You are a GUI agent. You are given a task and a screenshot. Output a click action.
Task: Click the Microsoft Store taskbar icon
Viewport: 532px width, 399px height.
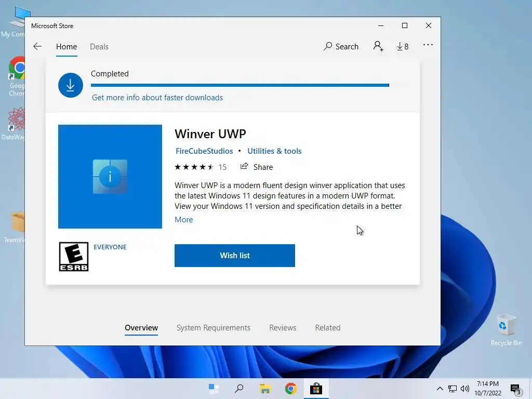click(316, 389)
